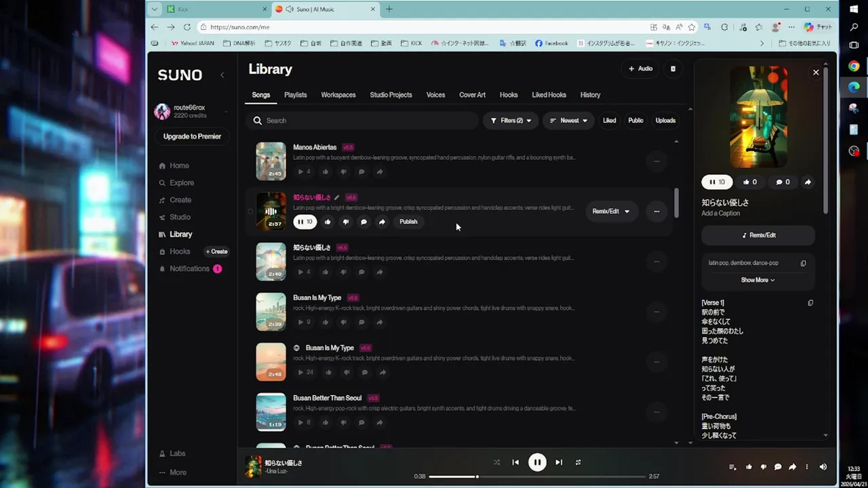
Task: Edit title pencil icon of 知らない優しさ
Action: [336, 197]
